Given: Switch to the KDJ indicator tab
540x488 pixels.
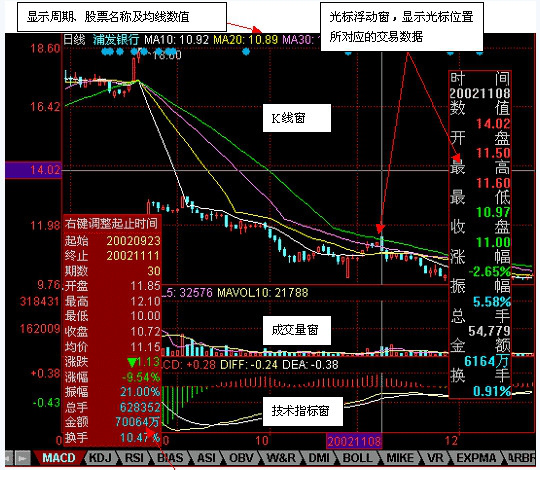Looking at the screenshot, I should point(100,458).
